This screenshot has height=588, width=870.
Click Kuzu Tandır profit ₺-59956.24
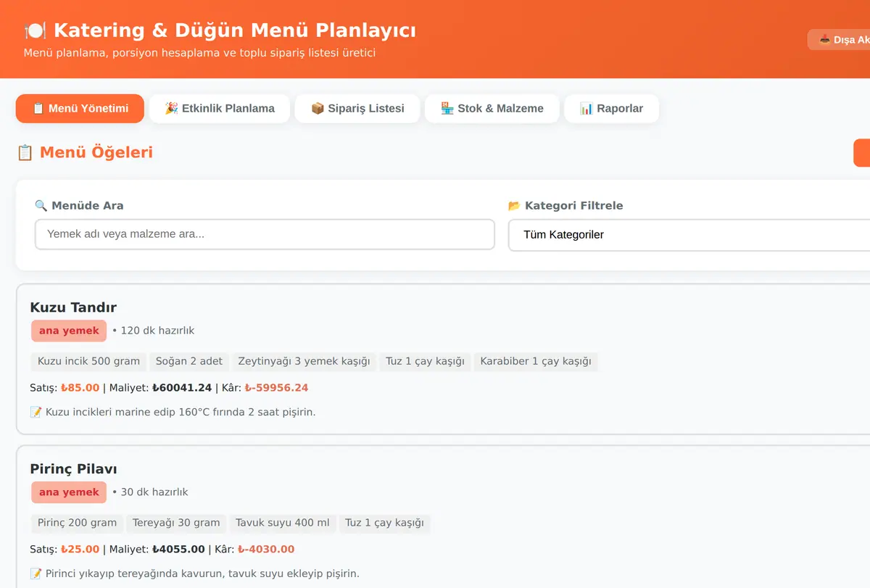[276, 388]
